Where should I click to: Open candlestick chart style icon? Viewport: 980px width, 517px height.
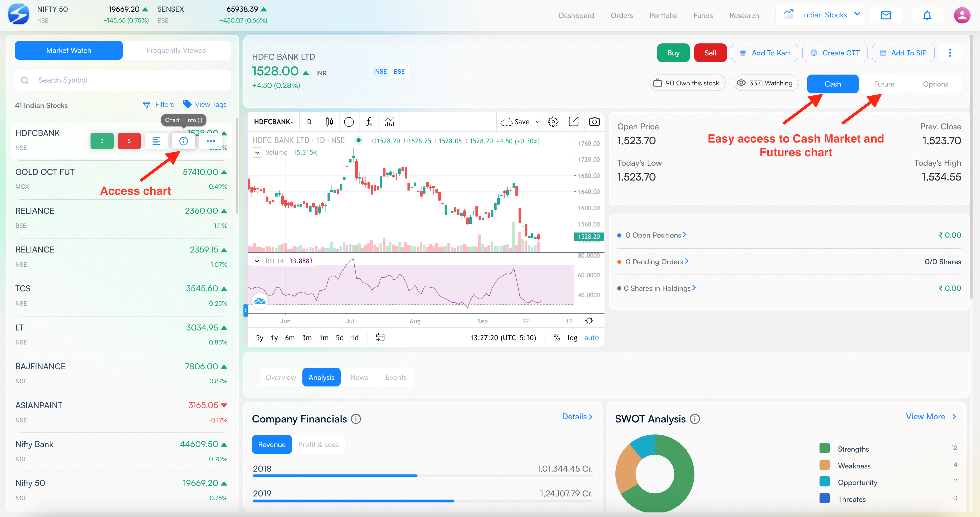[329, 122]
